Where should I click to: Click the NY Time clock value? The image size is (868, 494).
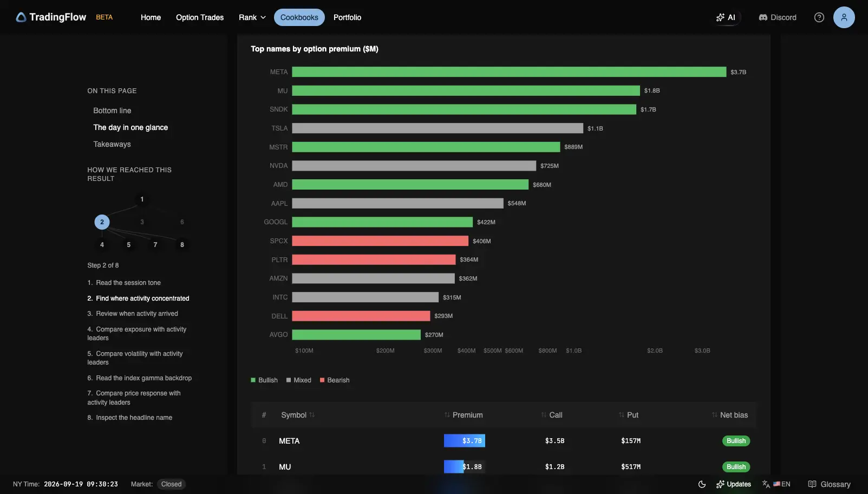coord(81,484)
